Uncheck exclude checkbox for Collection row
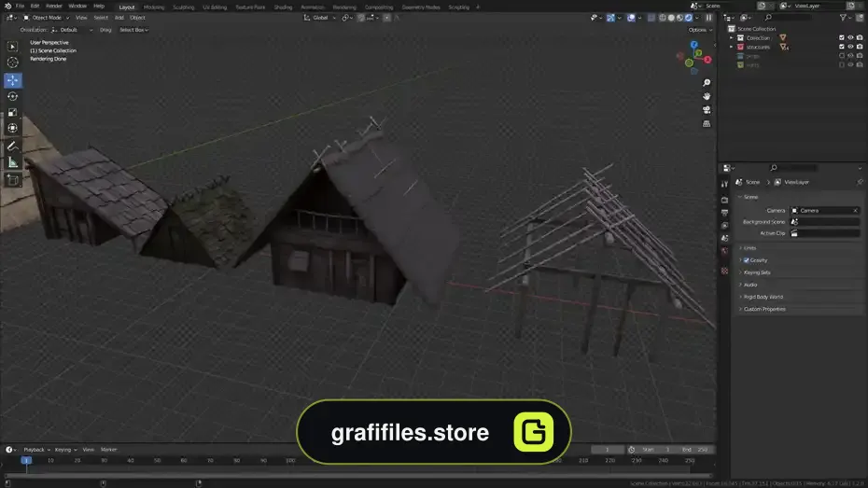This screenshot has height=488, width=868. pos(842,37)
